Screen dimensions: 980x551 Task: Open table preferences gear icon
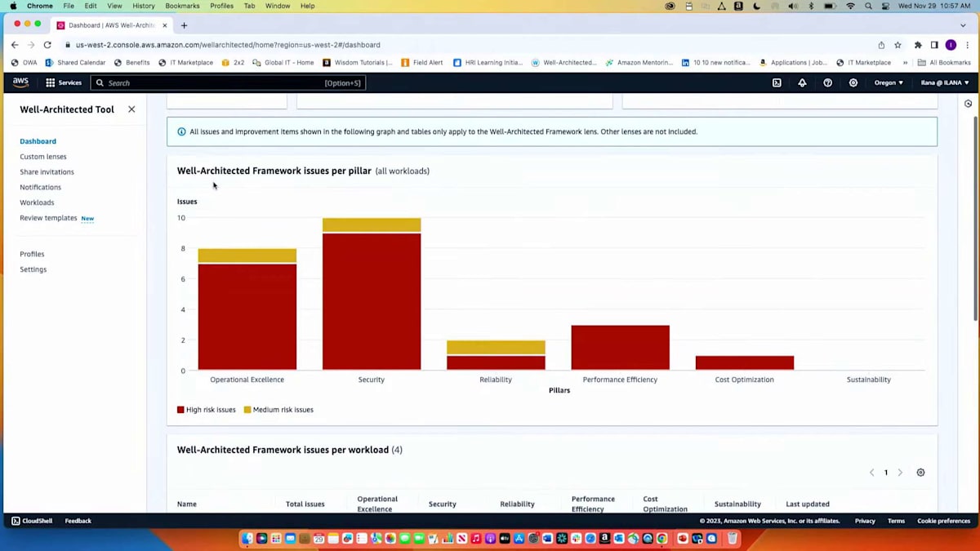(920, 473)
